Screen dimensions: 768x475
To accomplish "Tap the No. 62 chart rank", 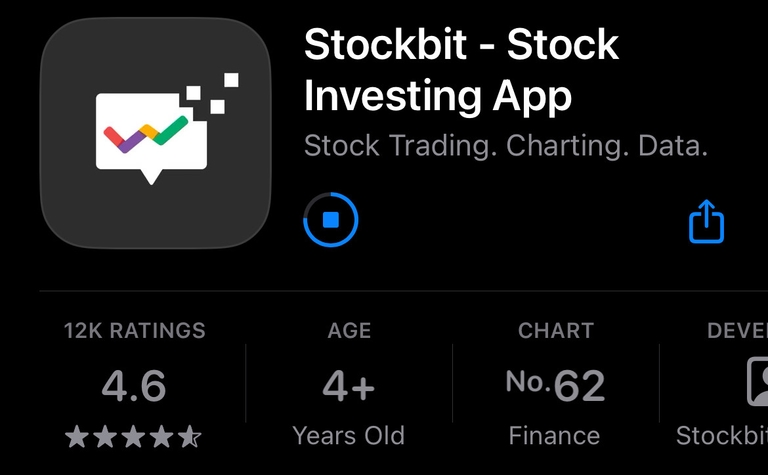I will point(555,385).
